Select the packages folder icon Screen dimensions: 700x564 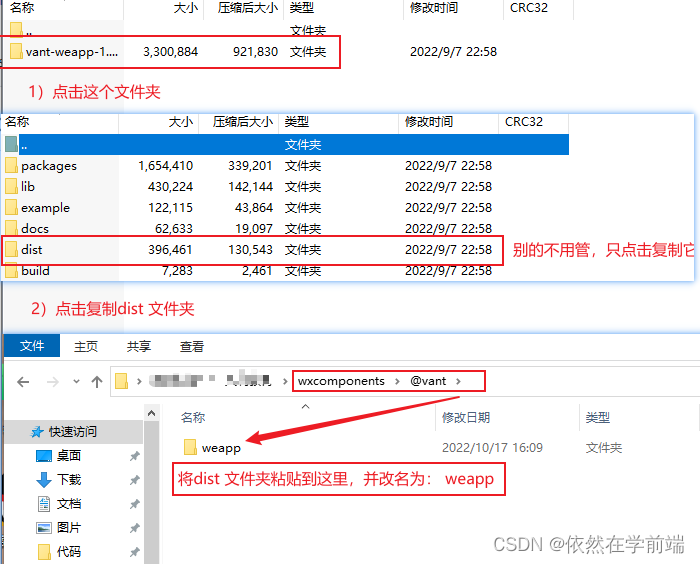coord(11,165)
